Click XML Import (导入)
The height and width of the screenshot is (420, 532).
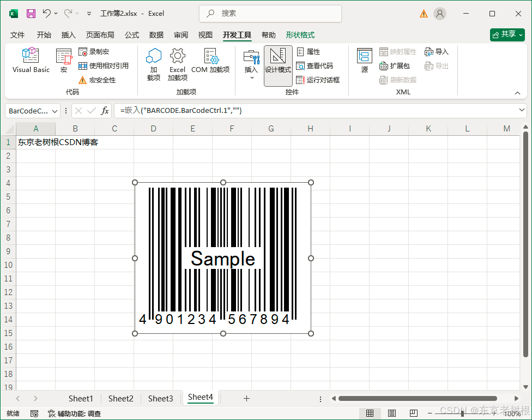pyautogui.click(x=437, y=52)
